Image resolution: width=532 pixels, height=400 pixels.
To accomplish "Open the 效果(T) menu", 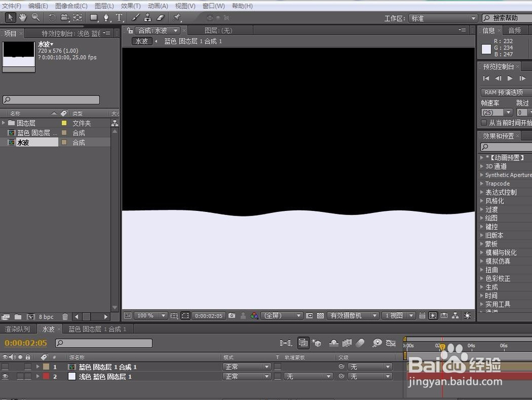I will tap(130, 6).
